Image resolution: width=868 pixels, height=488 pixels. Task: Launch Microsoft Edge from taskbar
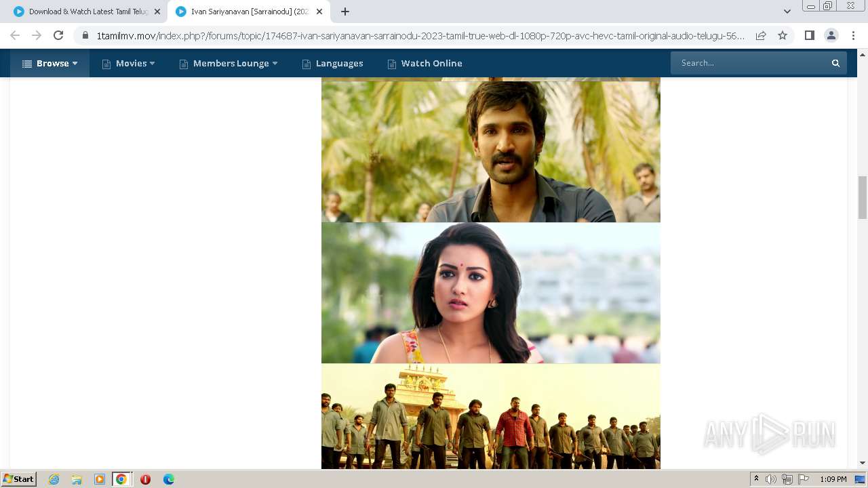pos(169,479)
